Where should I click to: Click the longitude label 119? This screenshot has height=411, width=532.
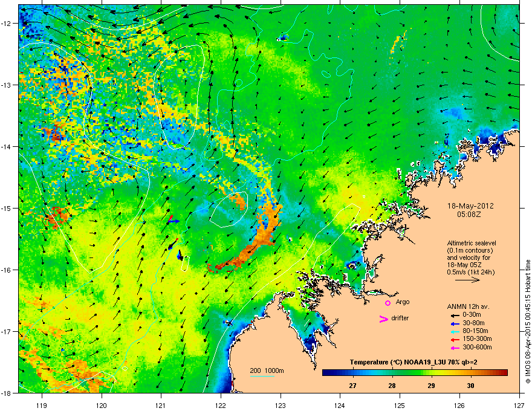click(x=42, y=405)
